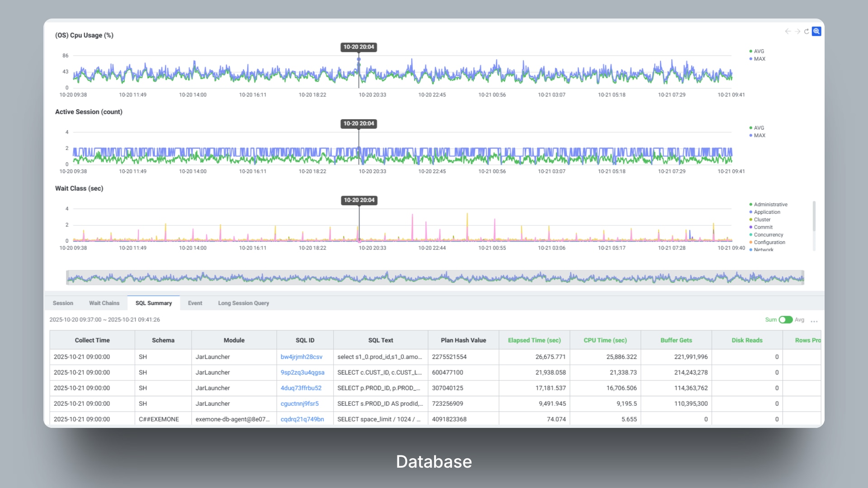The image size is (868, 488).
Task: Sort by CPU Time (sec) column header
Action: coord(605,340)
